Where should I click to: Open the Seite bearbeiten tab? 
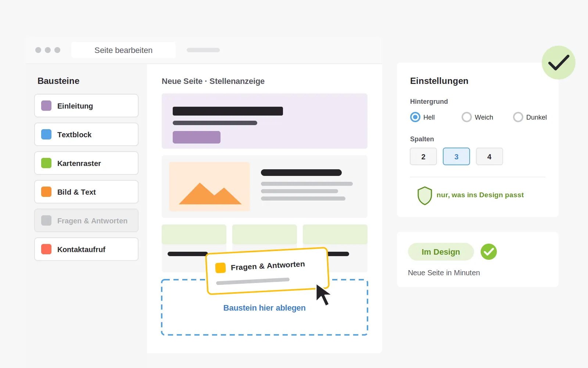(123, 50)
